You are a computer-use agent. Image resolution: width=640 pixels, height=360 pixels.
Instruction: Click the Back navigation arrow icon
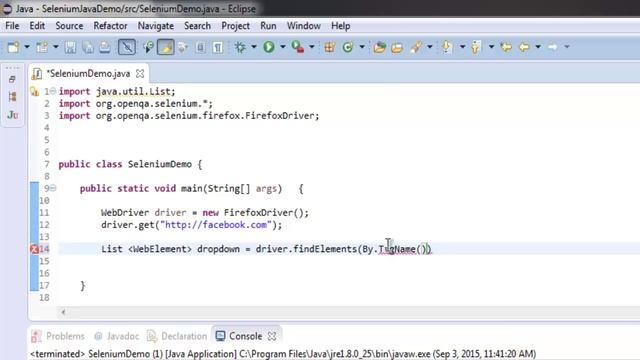click(524, 47)
